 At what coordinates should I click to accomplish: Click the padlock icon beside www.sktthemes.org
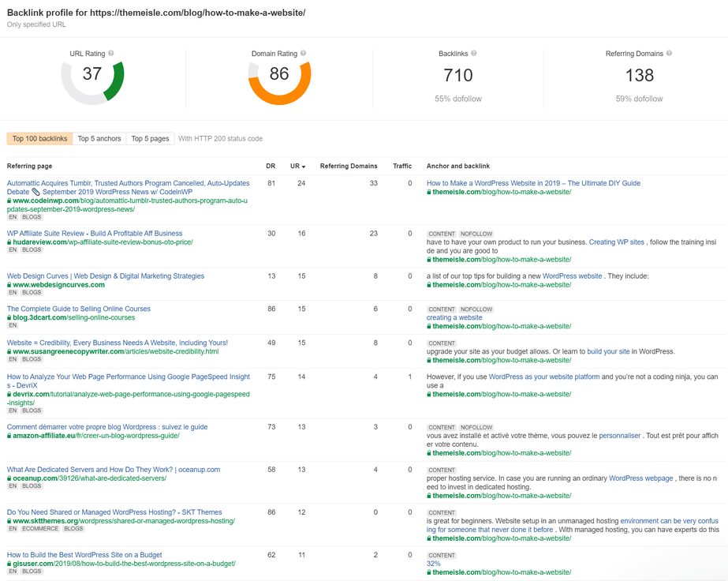(x=9, y=522)
